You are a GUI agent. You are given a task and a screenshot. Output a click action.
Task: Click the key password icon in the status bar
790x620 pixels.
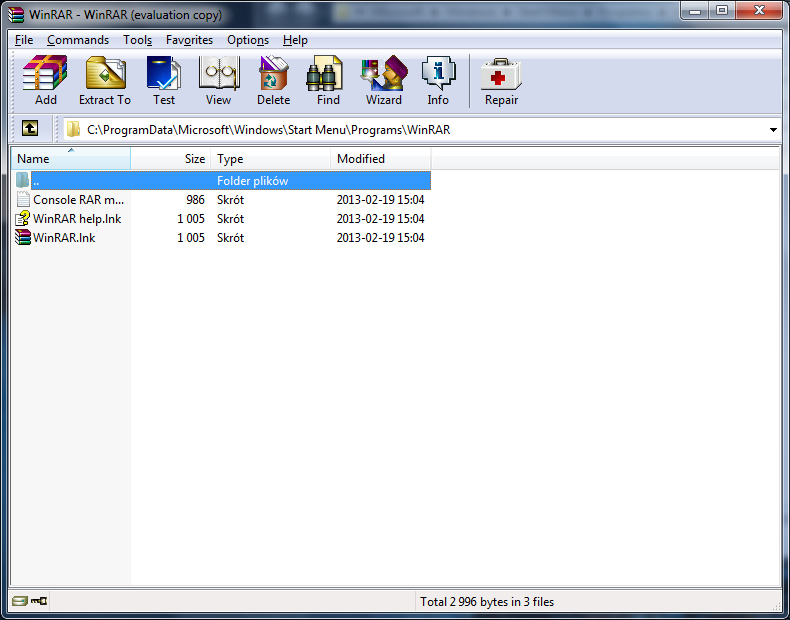[39, 601]
